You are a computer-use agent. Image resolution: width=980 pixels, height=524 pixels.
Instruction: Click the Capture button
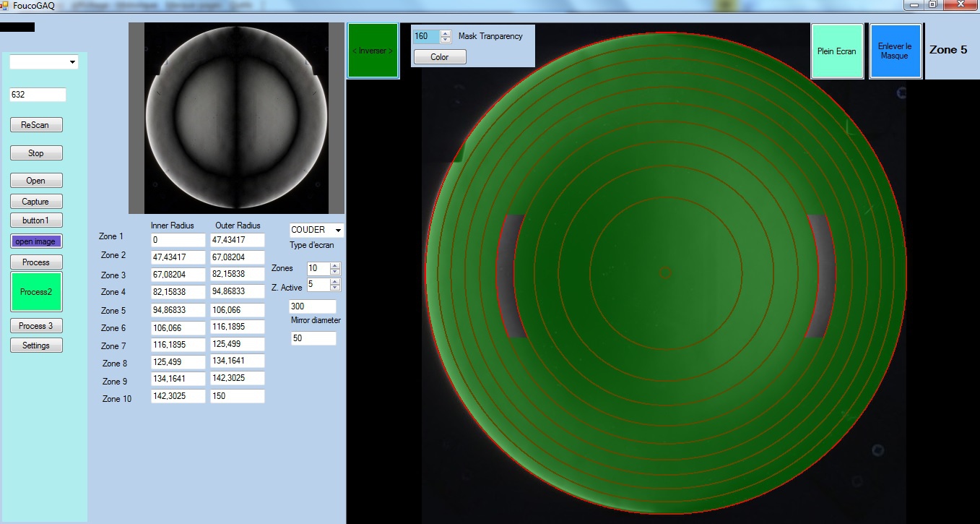36,202
